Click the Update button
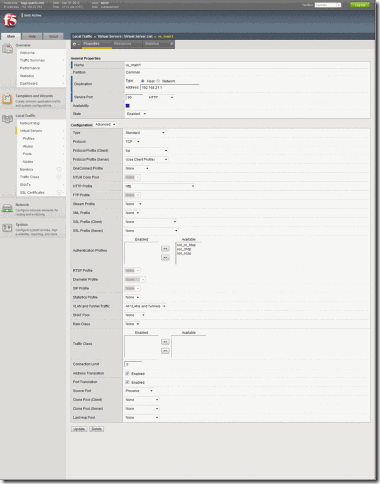Viewport: 380px width, 484px height. pos(79,429)
